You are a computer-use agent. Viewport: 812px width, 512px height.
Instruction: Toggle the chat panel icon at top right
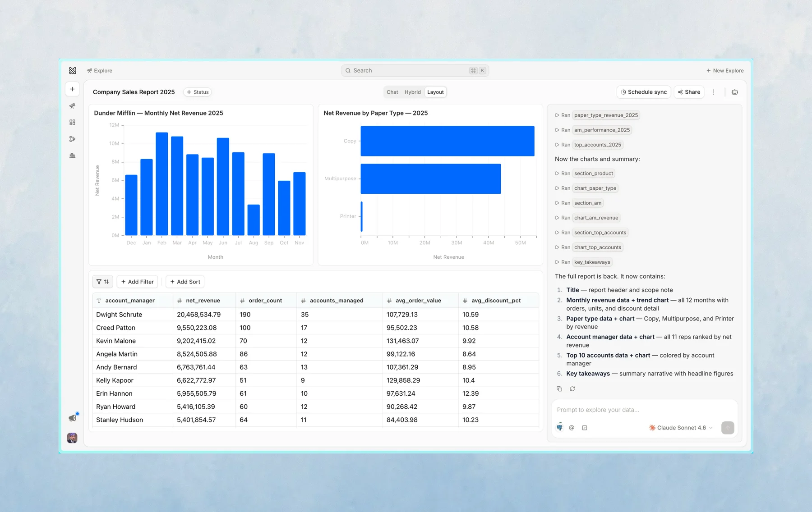click(735, 92)
